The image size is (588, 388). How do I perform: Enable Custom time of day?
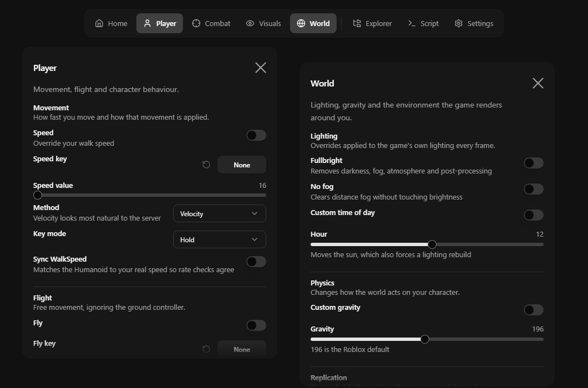pos(534,215)
